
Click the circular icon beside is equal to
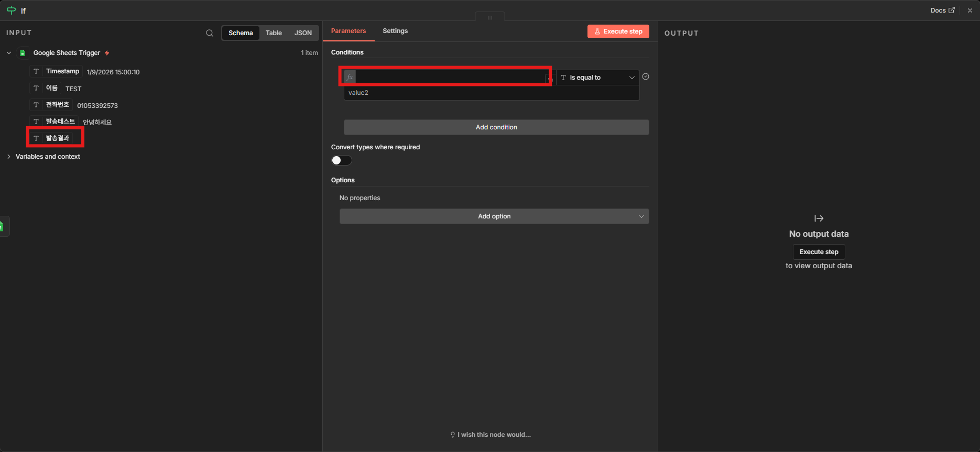click(646, 76)
